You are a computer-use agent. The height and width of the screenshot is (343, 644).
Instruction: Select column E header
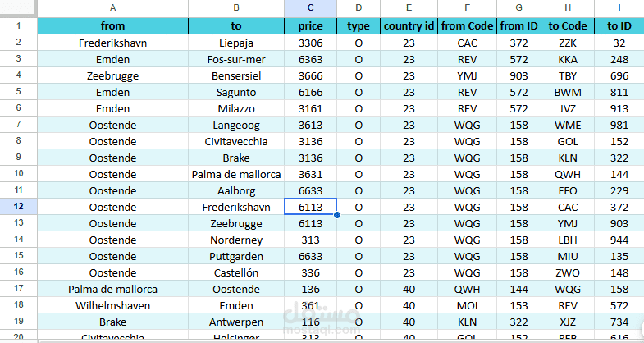click(x=409, y=8)
